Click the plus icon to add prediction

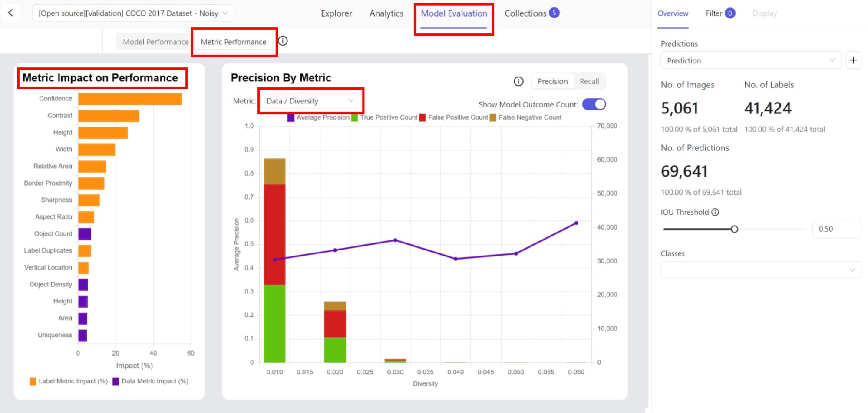click(x=853, y=60)
